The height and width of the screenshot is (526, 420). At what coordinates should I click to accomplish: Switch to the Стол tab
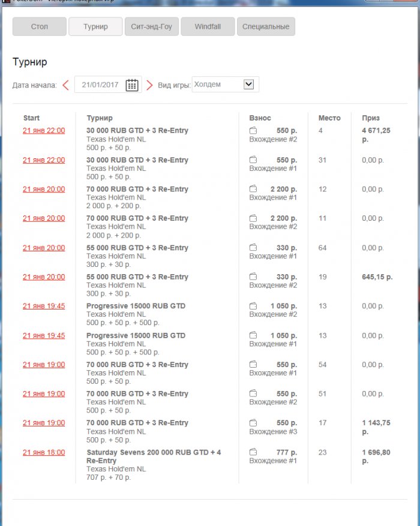click(x=40, y=26)
